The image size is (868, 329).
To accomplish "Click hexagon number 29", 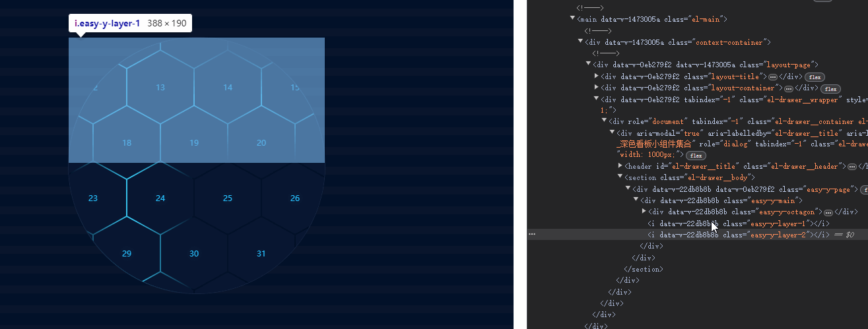I will pyautogui.click(x=127, y=253).
